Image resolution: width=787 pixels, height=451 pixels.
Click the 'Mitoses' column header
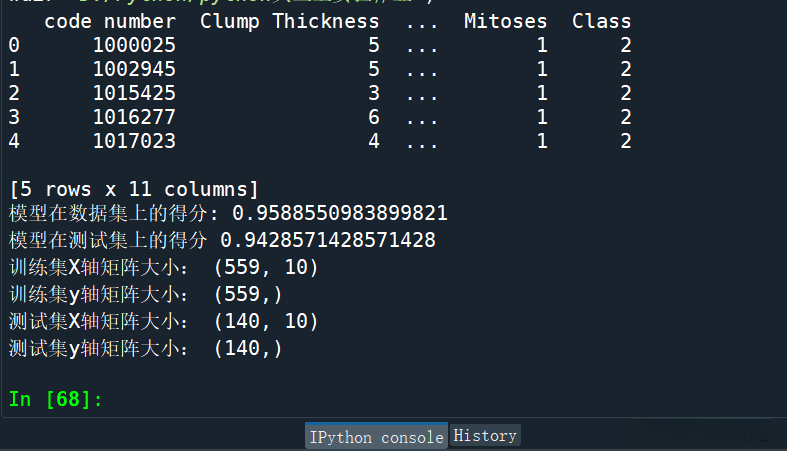point(506,21)
